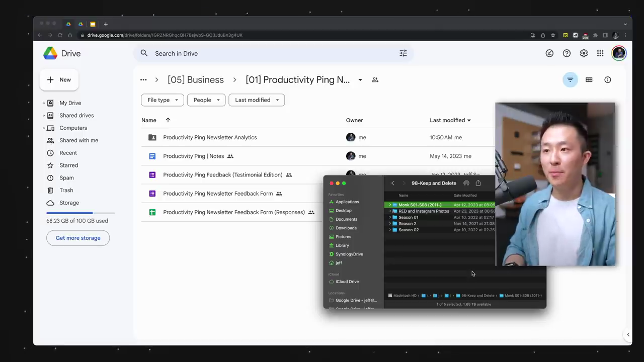Open the Productivity Ping | Notes document
The width and height of the screenshot is (644, 362).
pyautogui.click(x=194, y=156)
